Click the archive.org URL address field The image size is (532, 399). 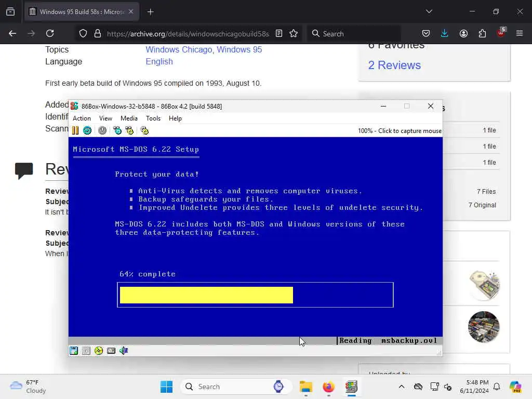(x=188, y=34)
